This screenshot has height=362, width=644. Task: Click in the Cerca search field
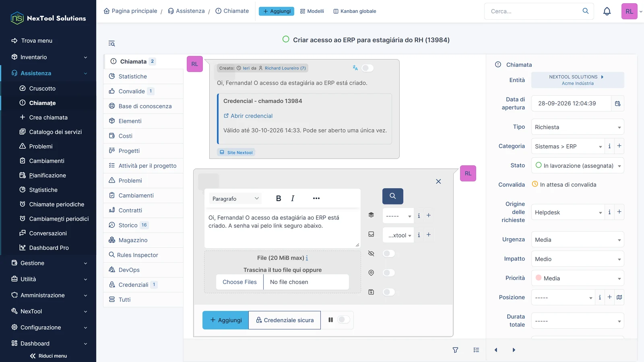pos(533,11)
